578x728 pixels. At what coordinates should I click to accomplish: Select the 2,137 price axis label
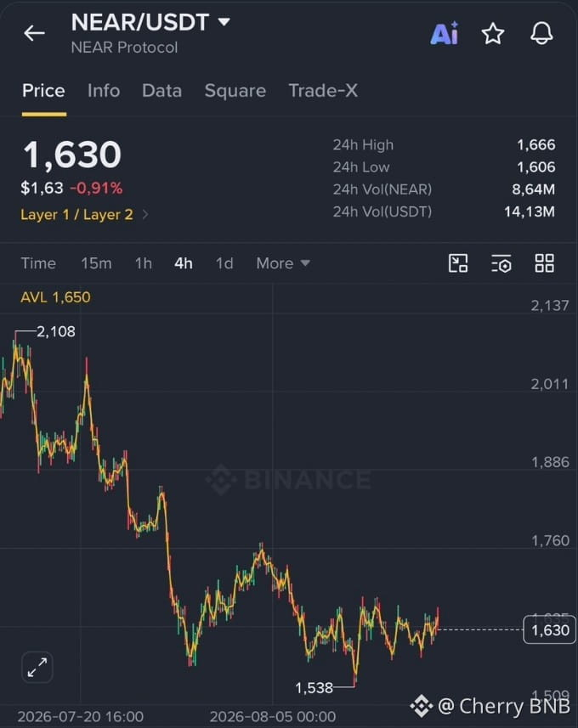[550, 306]
